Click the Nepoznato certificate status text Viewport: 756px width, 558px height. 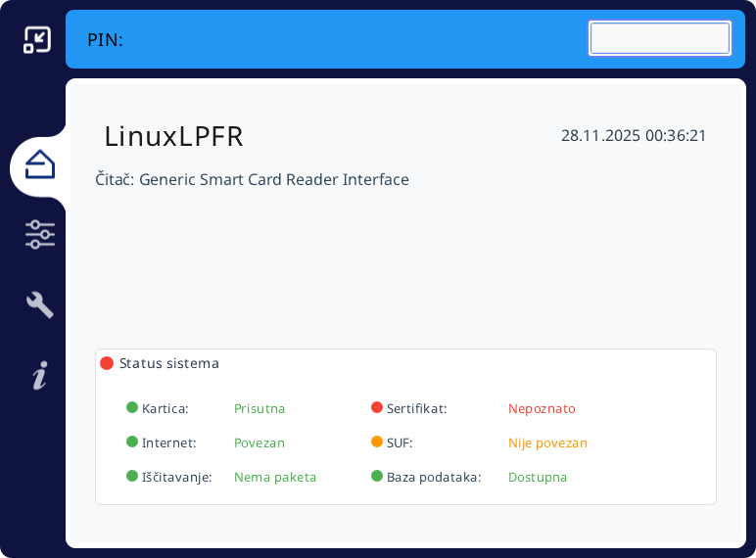point(542,408)
